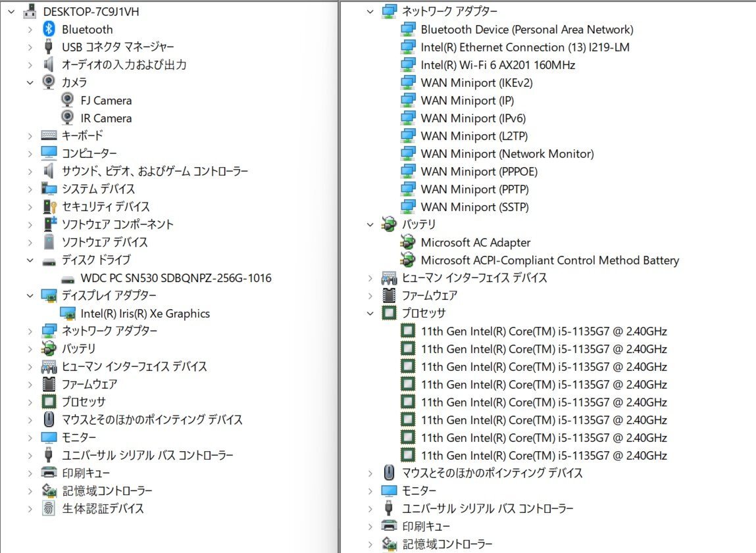Select ユニバーサル シリアル バス コントローラー in left pane
This screenshot has width=756, height=553.
click(147, 455)
